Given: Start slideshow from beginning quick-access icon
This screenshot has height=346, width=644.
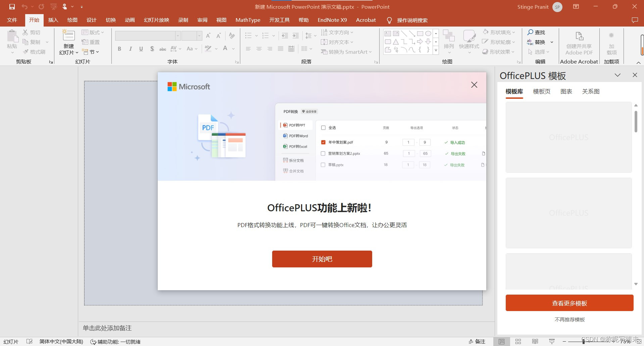Looking at the screenshot, I should click(53, 7).
